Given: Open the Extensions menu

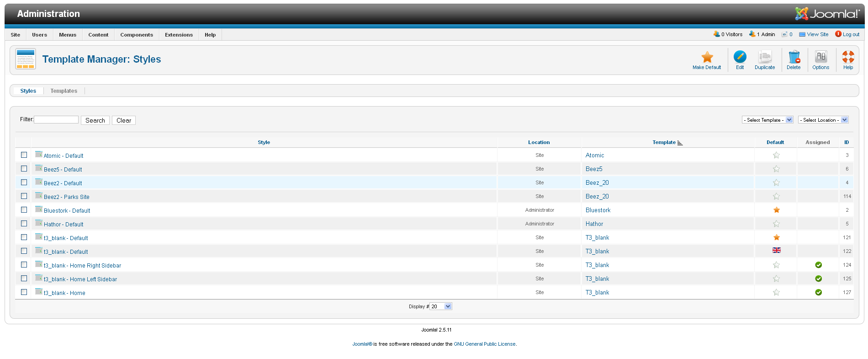Looking at the screenshot, I should 179,35.
